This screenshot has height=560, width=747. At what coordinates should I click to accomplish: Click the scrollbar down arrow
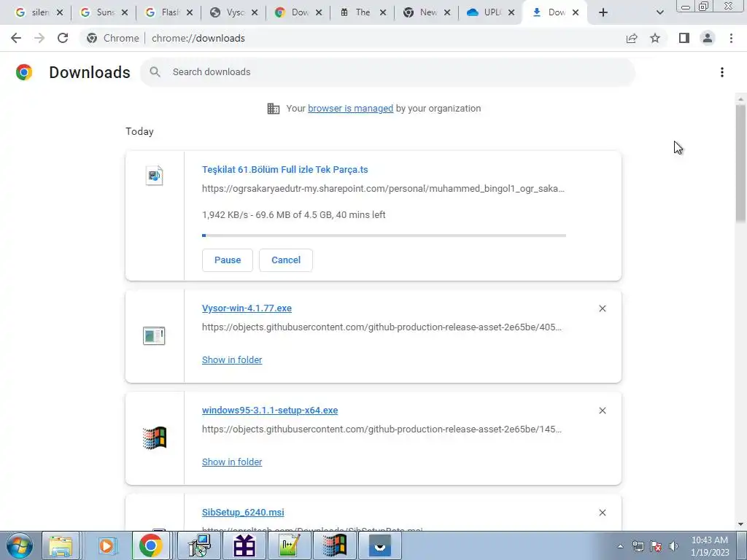coord(740,524)
